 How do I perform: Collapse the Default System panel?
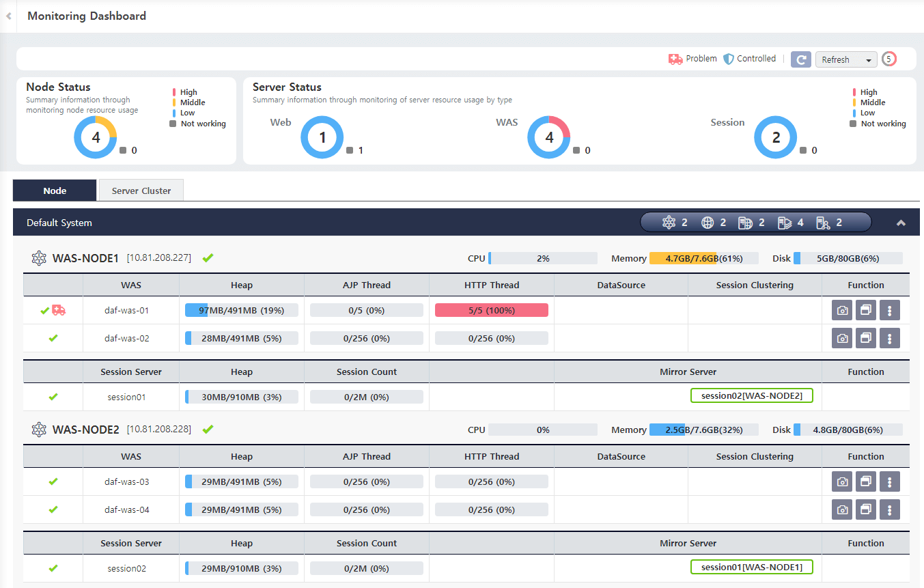[901, 222]
